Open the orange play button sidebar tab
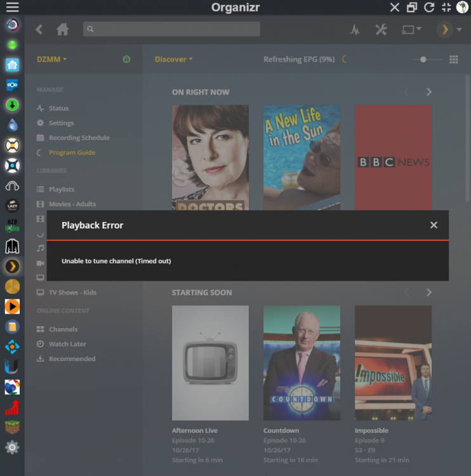 (x=12, y=307)
